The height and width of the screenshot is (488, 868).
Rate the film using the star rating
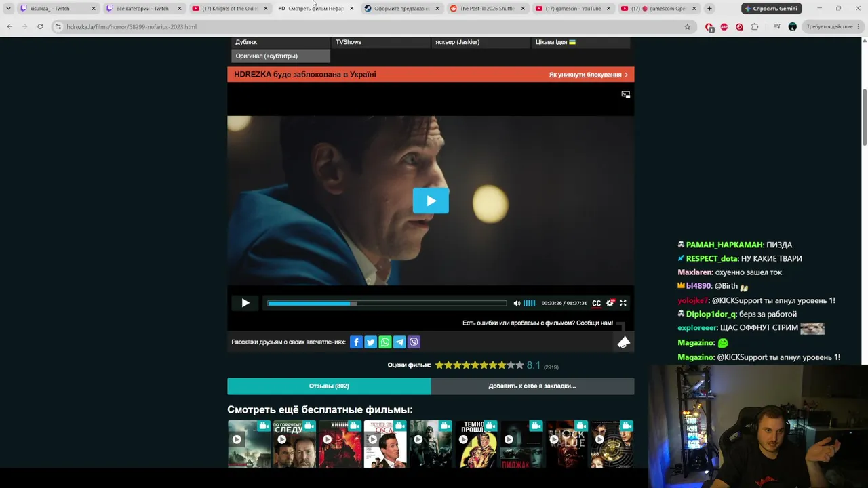(479, 365)
